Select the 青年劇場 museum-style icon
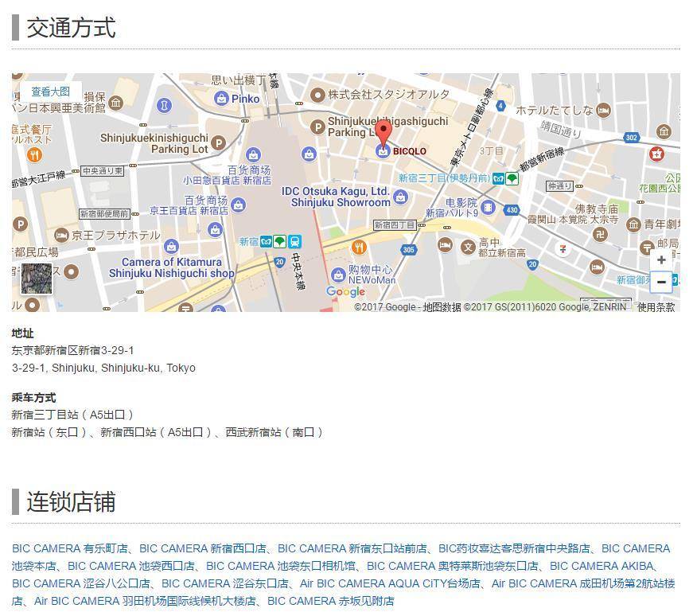This screenshot has width=693, height=616. tap(633, 224)
